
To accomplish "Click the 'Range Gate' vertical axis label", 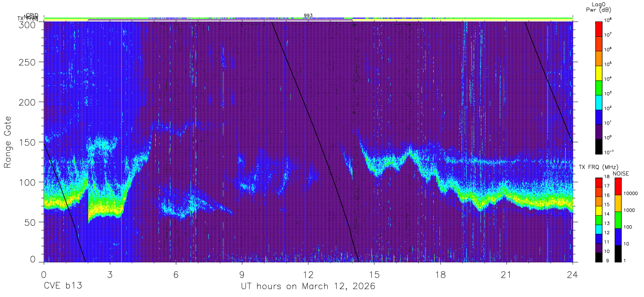I will tap(8, 142).
